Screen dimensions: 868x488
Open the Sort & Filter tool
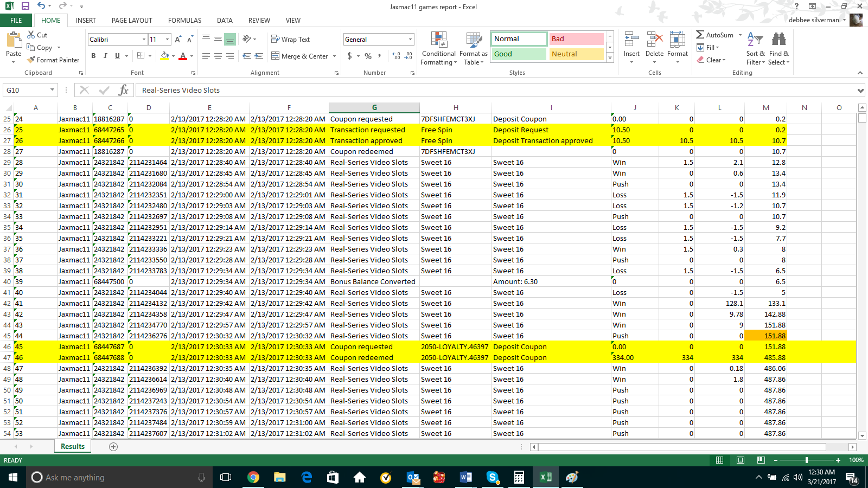click(755, 48)
